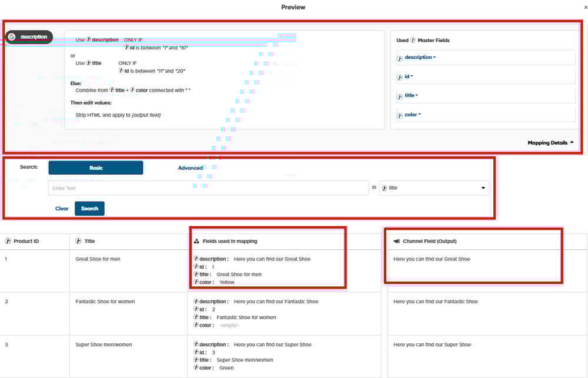Image resolution: width=588 pixels, height=378 pixels.
Task: Click the field icon beside Title column header
Action: (x=79, y=241)
